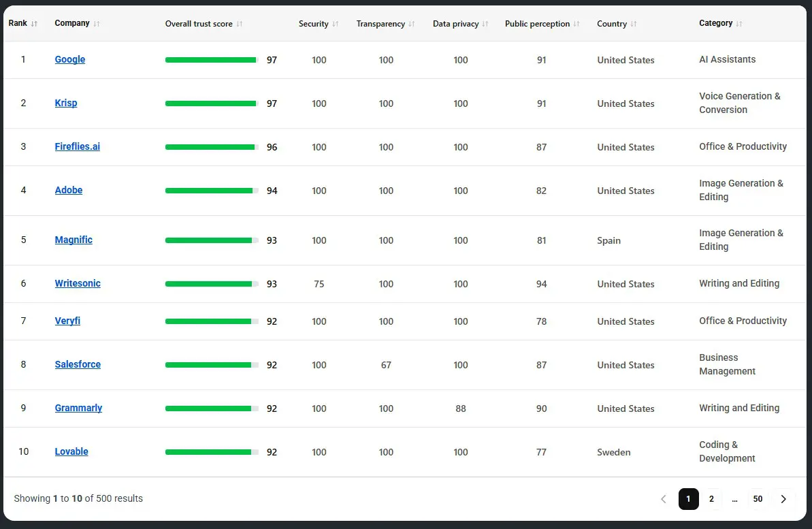The height and width of the screenshot is (529, 812).
Task: Open Fireflies.ai company page
Action: tap(78, 146)
